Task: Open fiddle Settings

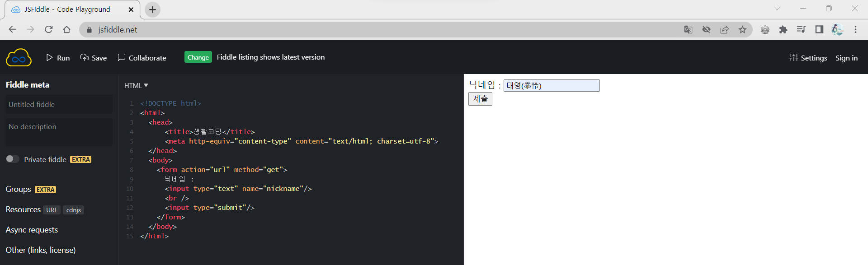Action: [808, 58]
